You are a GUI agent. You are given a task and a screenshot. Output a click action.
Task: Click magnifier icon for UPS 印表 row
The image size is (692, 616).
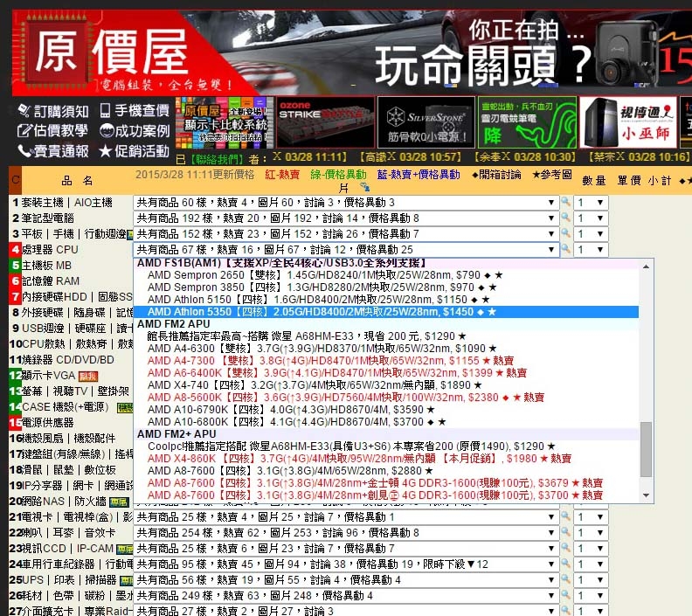[565, 579]
